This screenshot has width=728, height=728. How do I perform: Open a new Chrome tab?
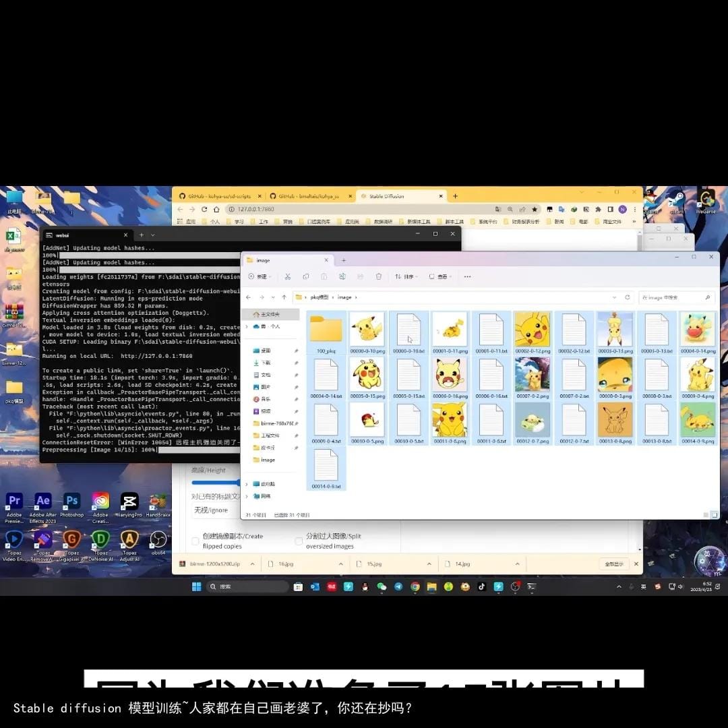click(456, 196)
